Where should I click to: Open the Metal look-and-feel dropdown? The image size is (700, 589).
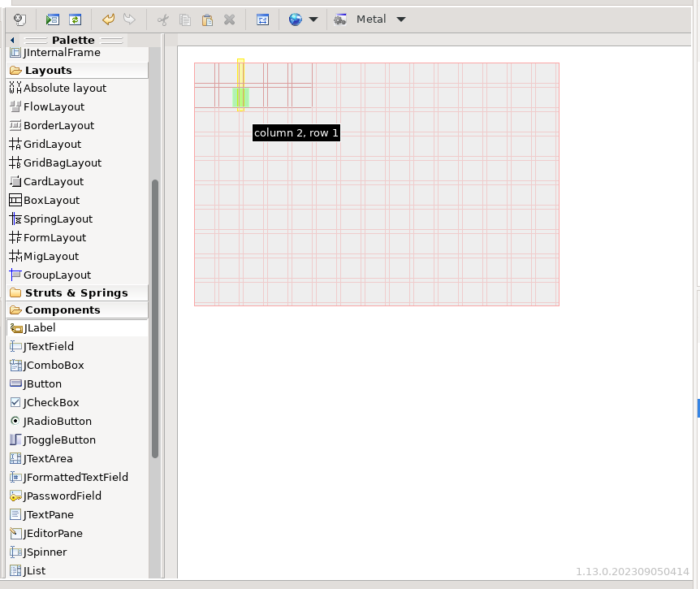[400, 19]
